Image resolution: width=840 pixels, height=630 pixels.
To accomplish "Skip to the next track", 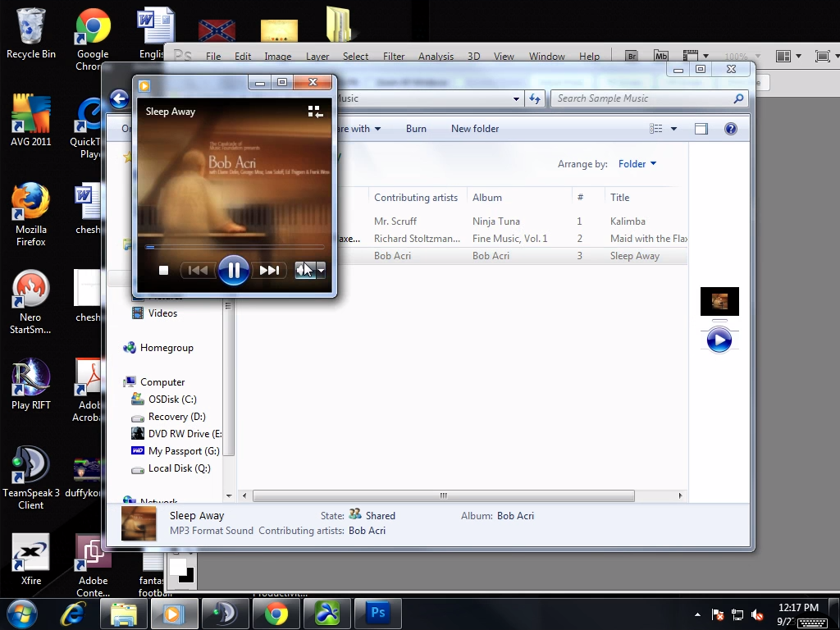I will tap(269, 270).
